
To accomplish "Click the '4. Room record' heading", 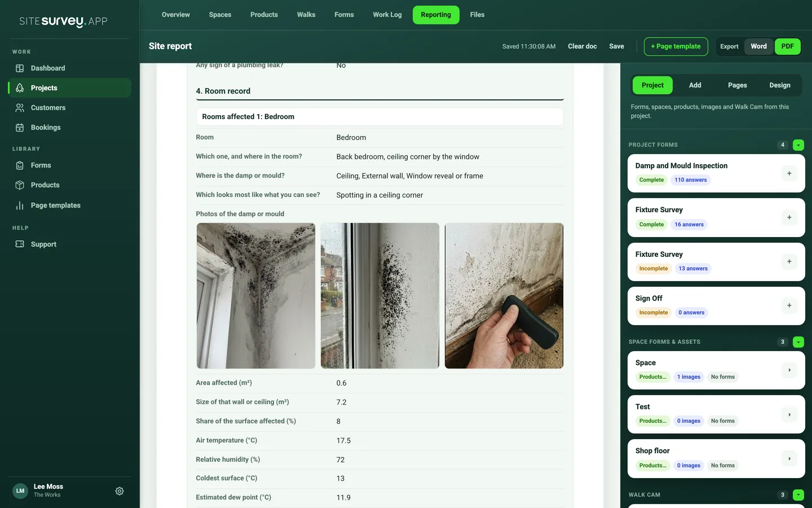I will [223, 91].
